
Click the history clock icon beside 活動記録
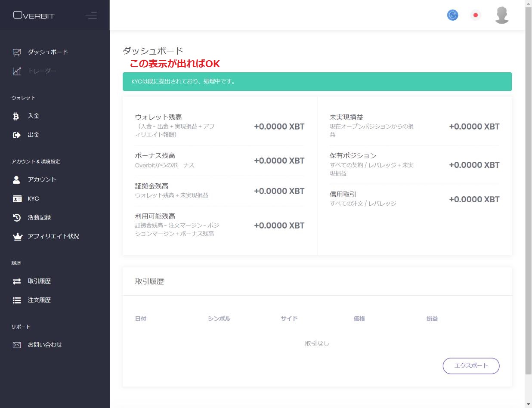[17, 218]
